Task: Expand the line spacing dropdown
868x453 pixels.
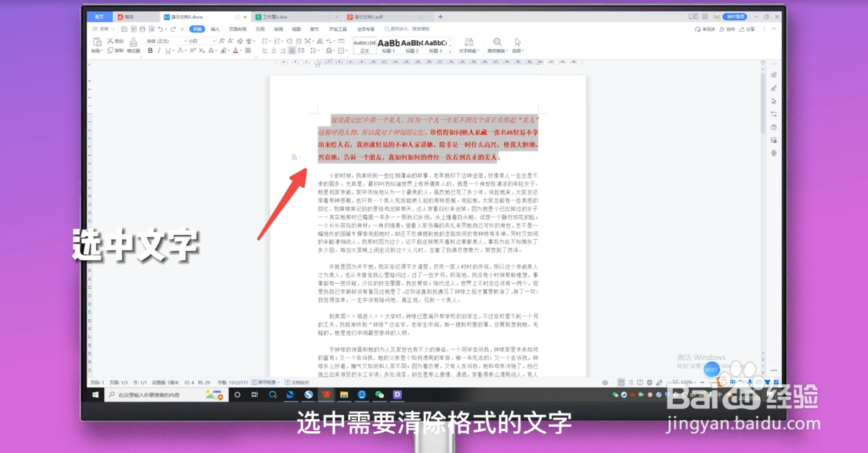Action: coord(319,50)
